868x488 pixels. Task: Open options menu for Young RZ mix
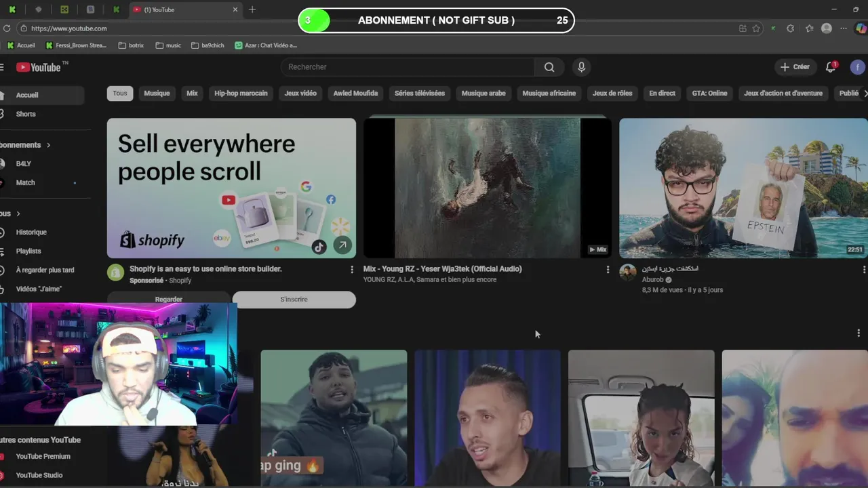[x=608, y=269]
